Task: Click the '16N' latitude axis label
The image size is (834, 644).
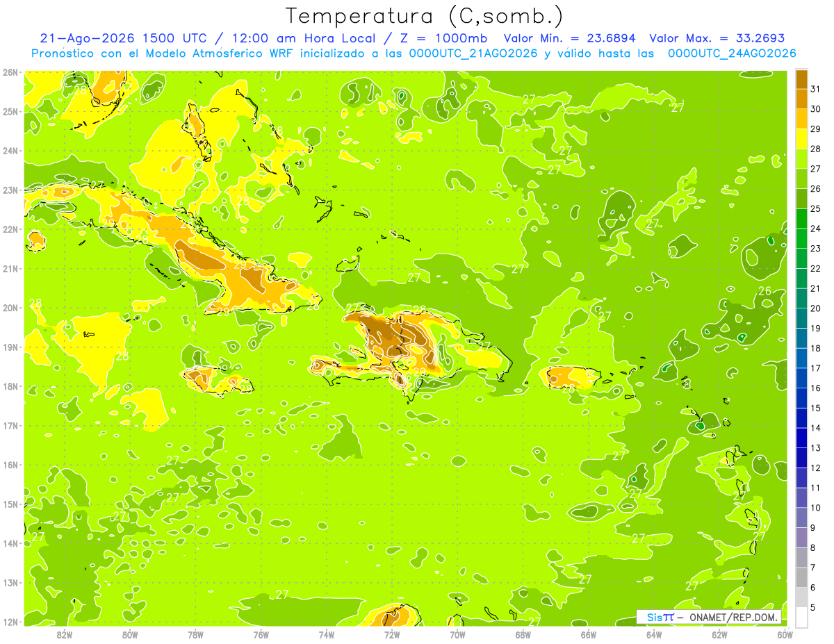Action: pyautogui.click(x=10, y=465)
